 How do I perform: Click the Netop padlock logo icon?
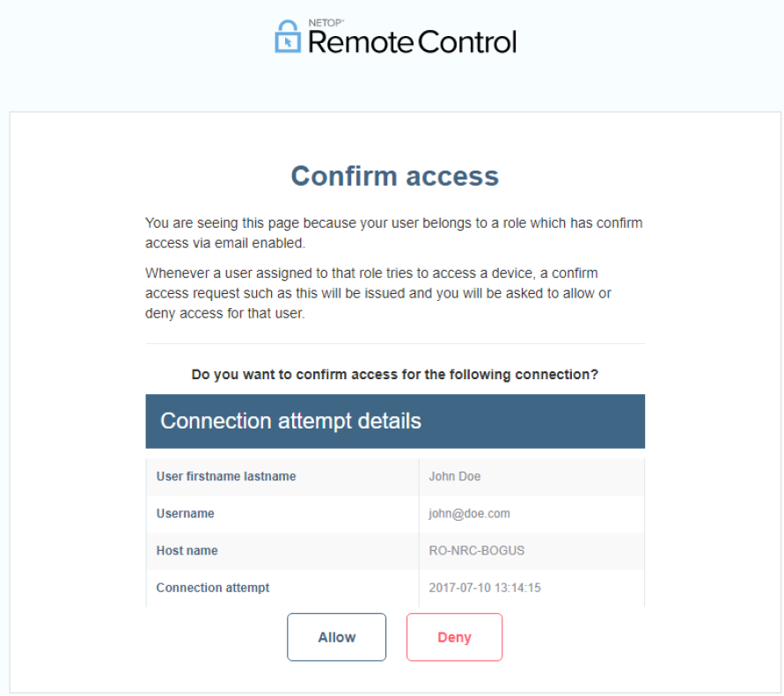click(288, 36)
